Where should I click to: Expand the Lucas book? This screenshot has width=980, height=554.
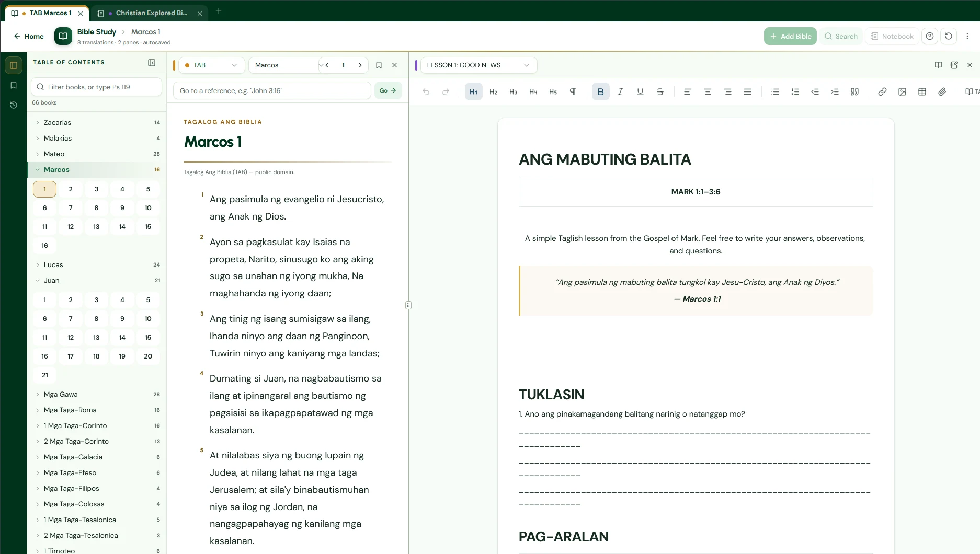coord(97,264)
